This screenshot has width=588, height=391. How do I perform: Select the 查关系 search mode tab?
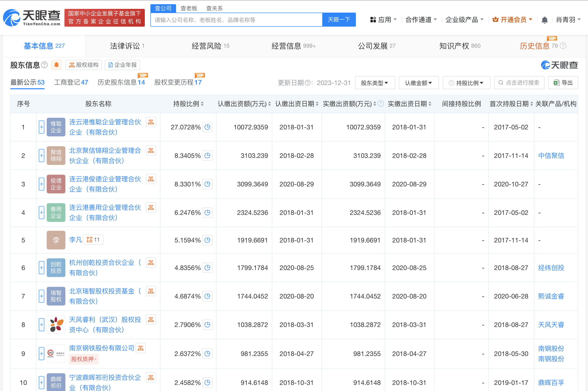click(214, 8)
